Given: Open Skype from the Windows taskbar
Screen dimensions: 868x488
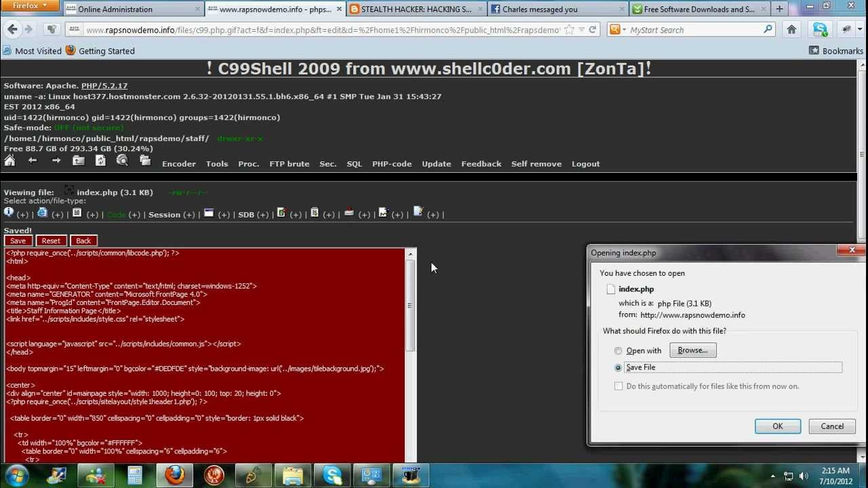Looking at the screenshot, I should pyautogui.click(x=332, y=475).
